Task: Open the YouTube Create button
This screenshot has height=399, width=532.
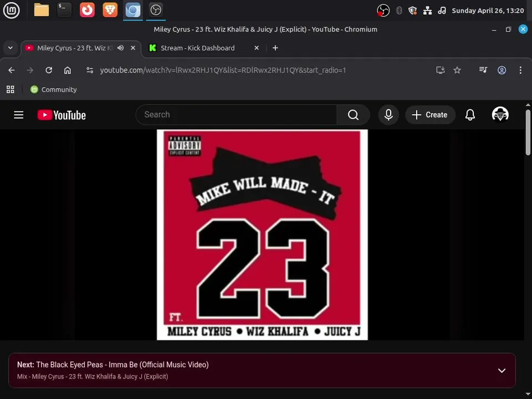Action: click(430, 115)
